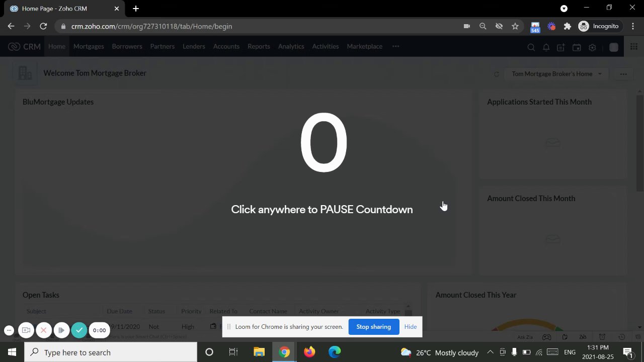The image size is (644, 362).
Task: Toggle the Loom camera button
Action: (26, 330)
